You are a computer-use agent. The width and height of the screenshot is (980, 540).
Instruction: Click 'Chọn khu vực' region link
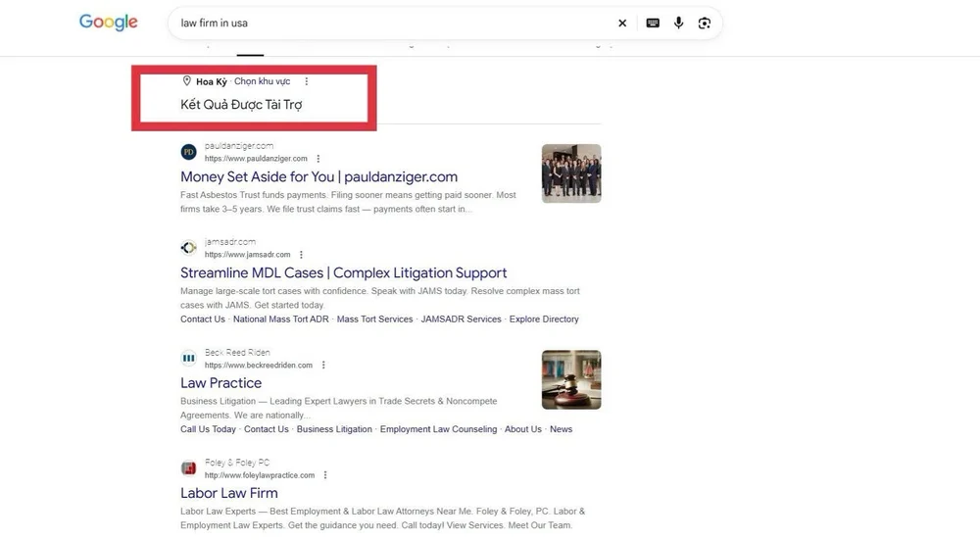[262, 81]
